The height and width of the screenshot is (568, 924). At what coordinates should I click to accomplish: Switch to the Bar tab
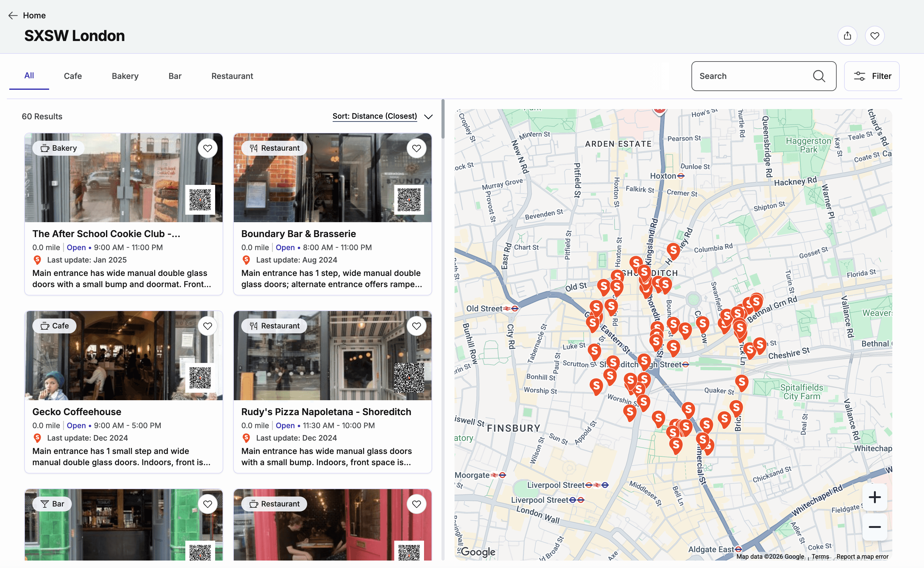point(175,76)
